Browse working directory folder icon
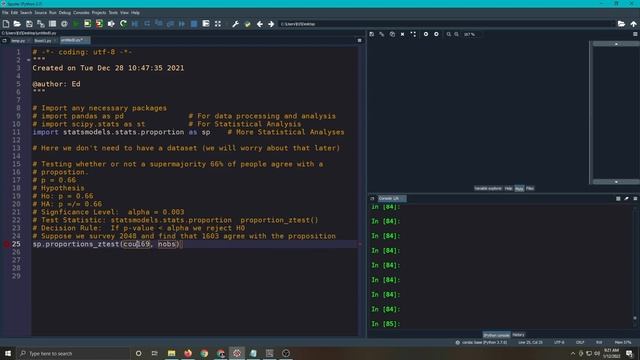 tap(621, 24)
